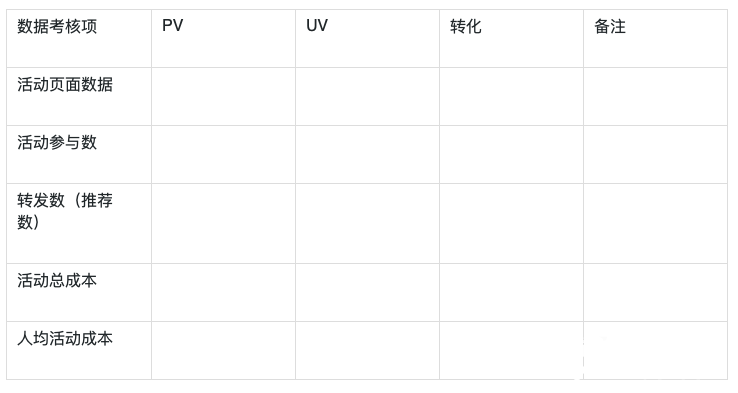
Task: Click the 转化 column header
Action: 512,39
